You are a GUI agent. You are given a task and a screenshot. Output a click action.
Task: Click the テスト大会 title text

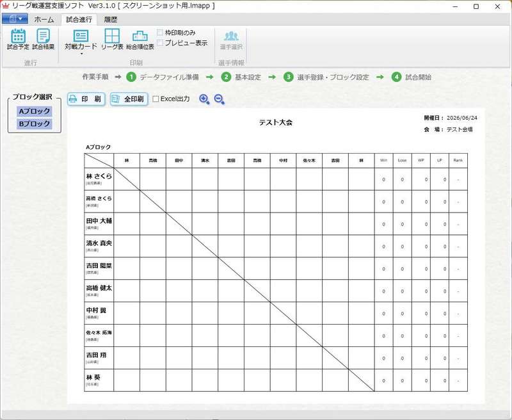(x=276, y=122)
